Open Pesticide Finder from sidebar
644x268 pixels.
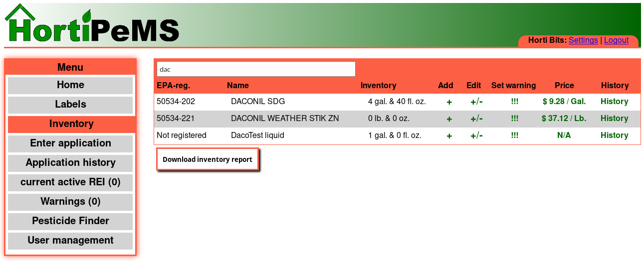tap(70, 221)
